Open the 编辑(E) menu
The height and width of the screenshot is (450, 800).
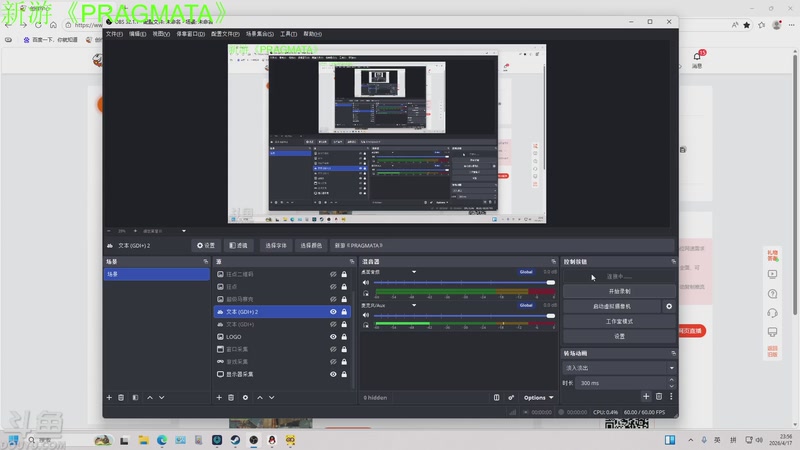point(137,34)
